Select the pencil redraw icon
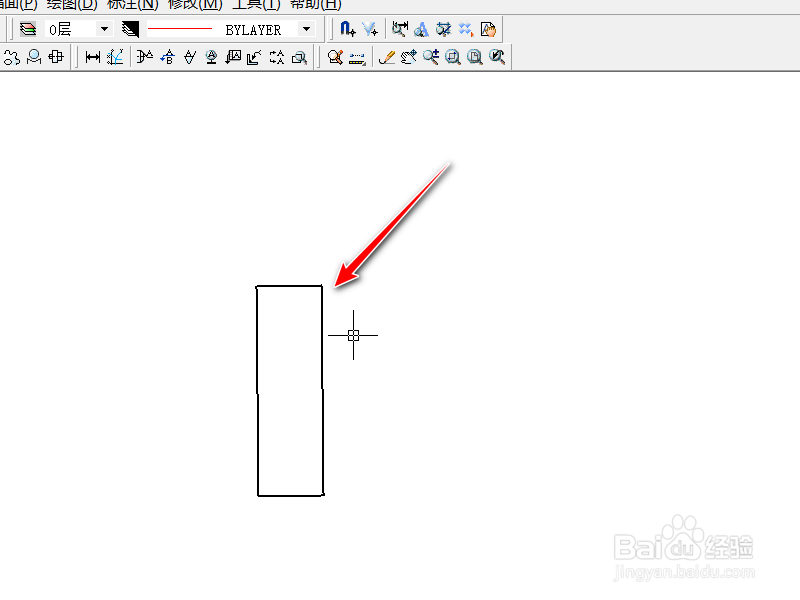The width and height of the screenshot is (800, 600). [387, 57]
